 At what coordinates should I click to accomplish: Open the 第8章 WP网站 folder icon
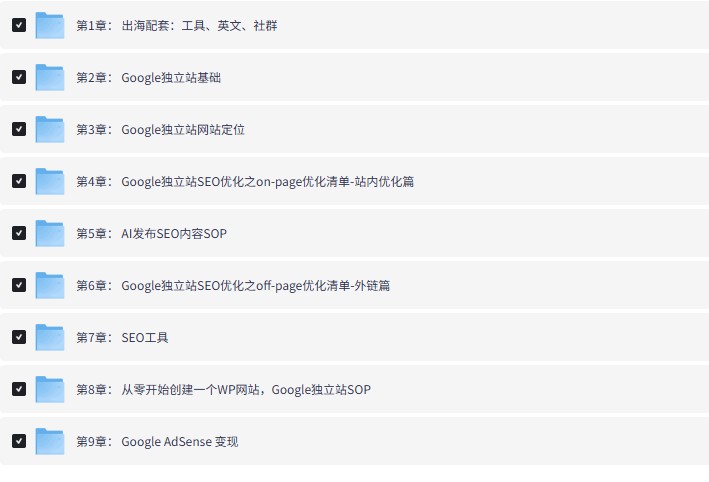tap(49, 389)
